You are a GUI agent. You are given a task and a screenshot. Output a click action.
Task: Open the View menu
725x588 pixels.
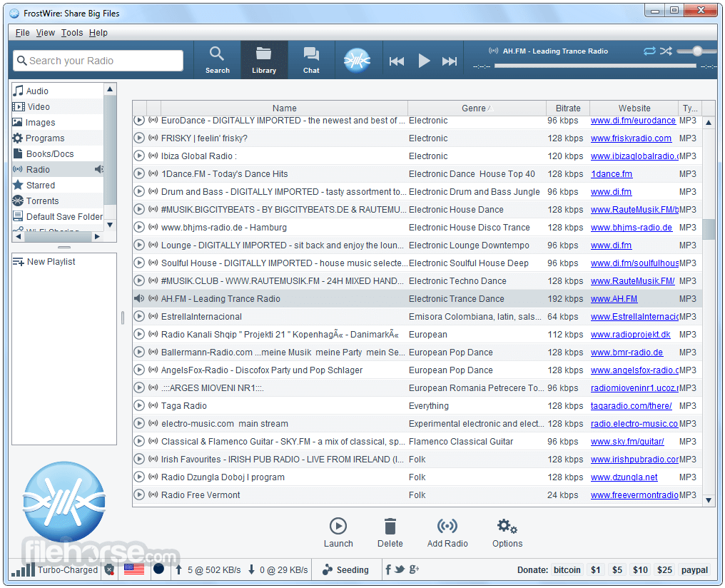(x=46, y=32)
